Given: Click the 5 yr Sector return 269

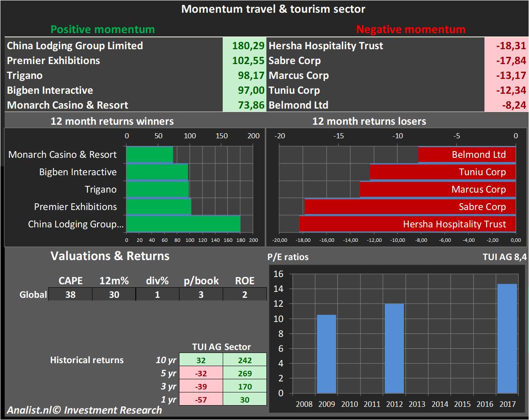Looking at the screenshot, I should (245, 373).
